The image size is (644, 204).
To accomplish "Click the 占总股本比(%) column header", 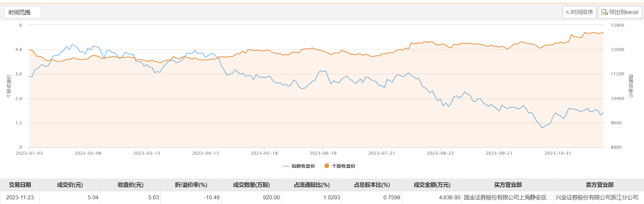I will (372, 185).
